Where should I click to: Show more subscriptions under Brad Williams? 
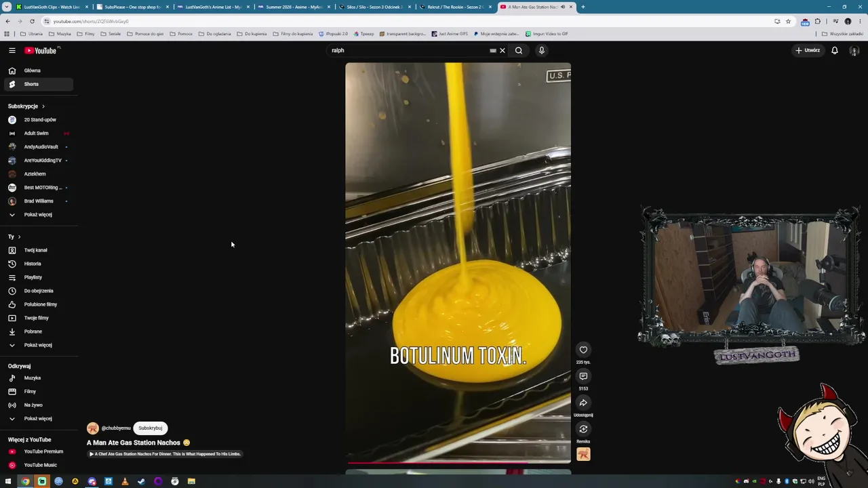[37, 215]
